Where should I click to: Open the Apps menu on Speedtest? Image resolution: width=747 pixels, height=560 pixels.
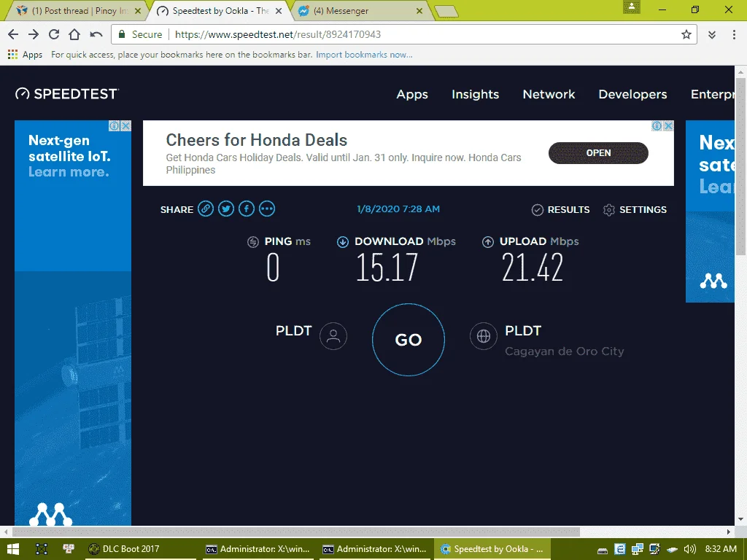coord(412,94)
